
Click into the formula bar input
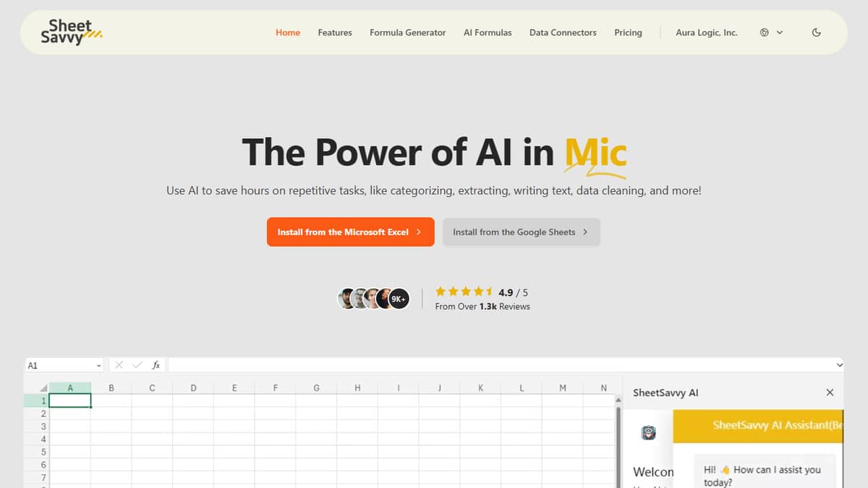click(501, 366)
